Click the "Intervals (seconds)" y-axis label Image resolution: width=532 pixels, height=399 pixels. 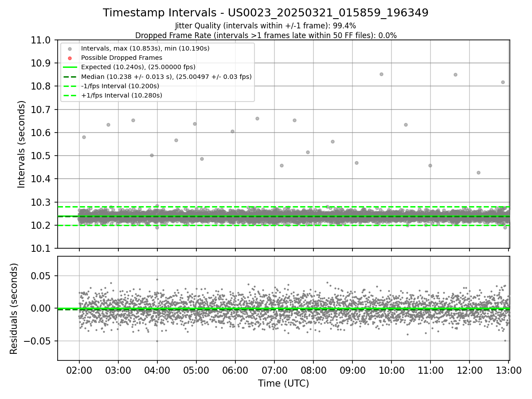pos(22,144)
